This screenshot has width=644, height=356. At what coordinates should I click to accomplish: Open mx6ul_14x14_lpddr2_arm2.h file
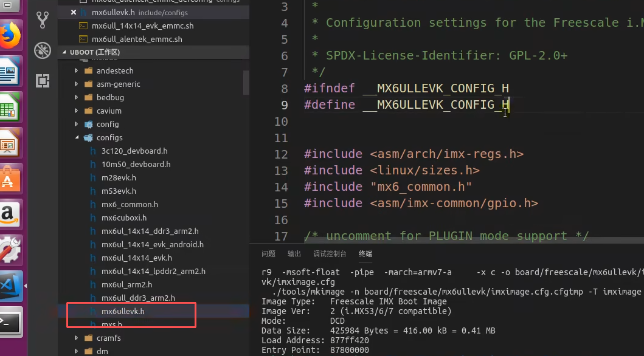pos(153,271)
